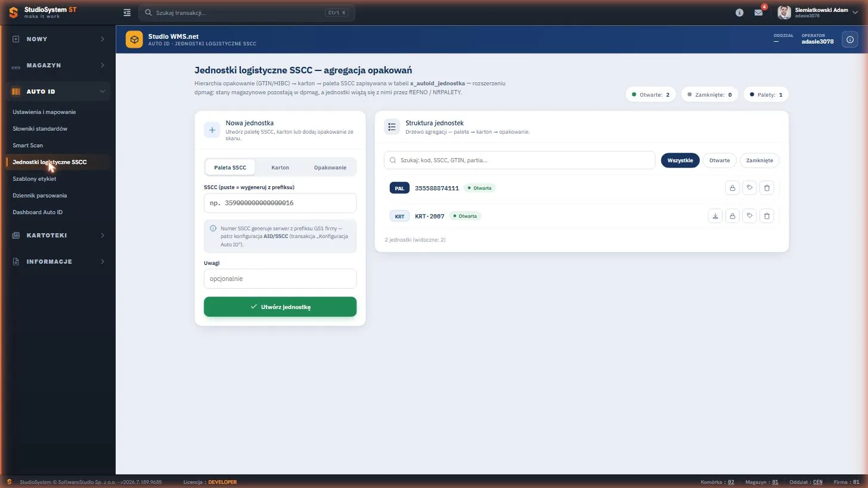The width and height of the screenshot is (868, 488).
Task: Select the Paleta SSCC tab
Action: pyautogui.click(x=230, y=167)
